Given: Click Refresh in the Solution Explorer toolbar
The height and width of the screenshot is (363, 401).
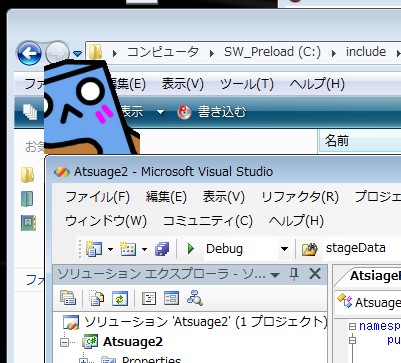Looking at the screenshot, I should pyautogui.click(x=120, y=298).
